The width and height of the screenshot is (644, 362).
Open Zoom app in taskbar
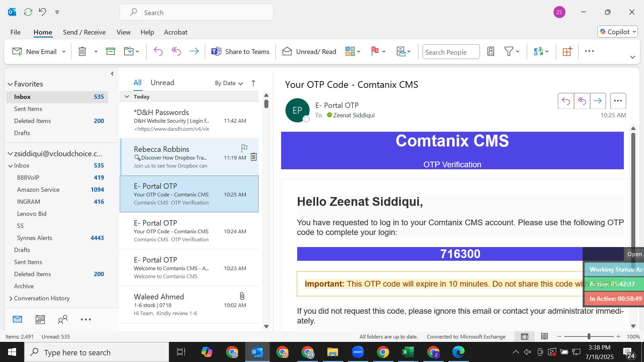click(358, 352)
